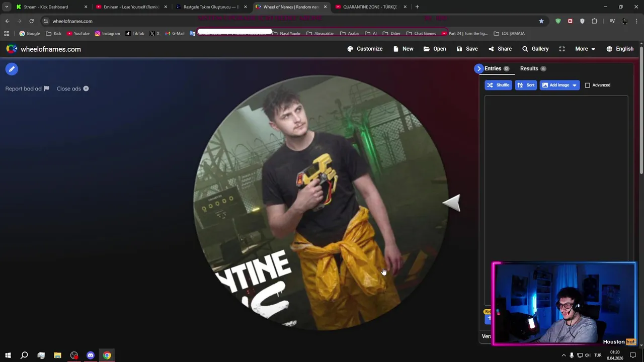Shuffle the wheel entries
The image size is (644, 362).
[498, 85]
